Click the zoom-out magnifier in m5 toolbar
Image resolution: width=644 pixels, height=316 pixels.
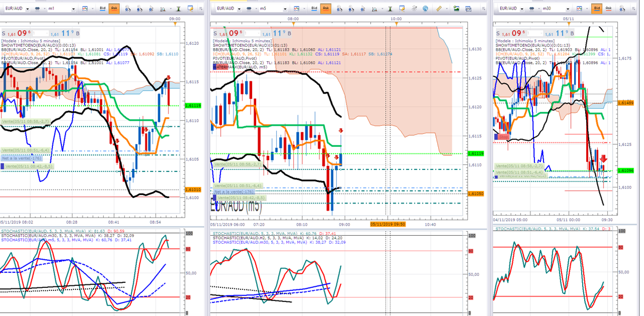click(x=351, y=9)
